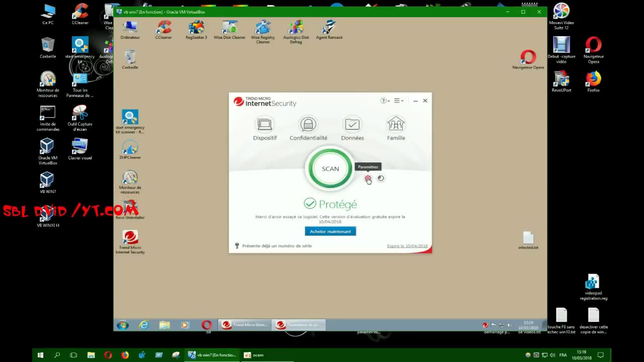Image resolution: width=644 pixels, height=362 pixels.
Task: Minimize the Trend Micro Internet Security window
Action: [x=415, y=101]
